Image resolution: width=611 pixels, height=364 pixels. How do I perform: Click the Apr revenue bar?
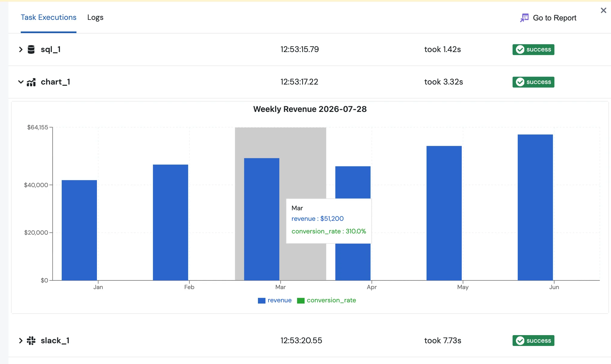coord(353,182)
